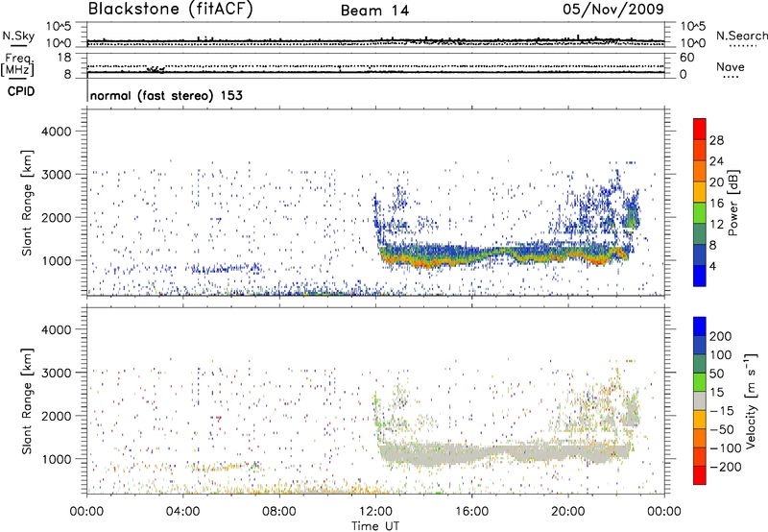Click the "20:00" time tick label
This screenshot has width=768, height=532.
point(567,512)
